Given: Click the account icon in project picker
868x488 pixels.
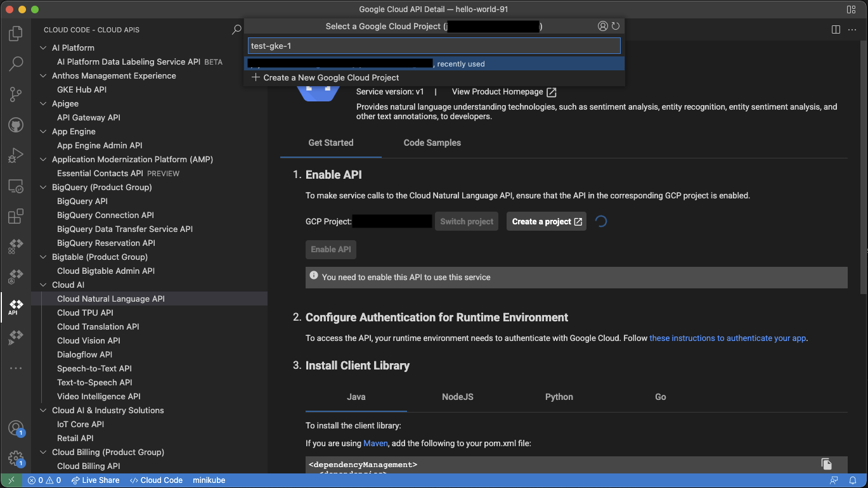Looking at the screenshot, I should (603, 26).
